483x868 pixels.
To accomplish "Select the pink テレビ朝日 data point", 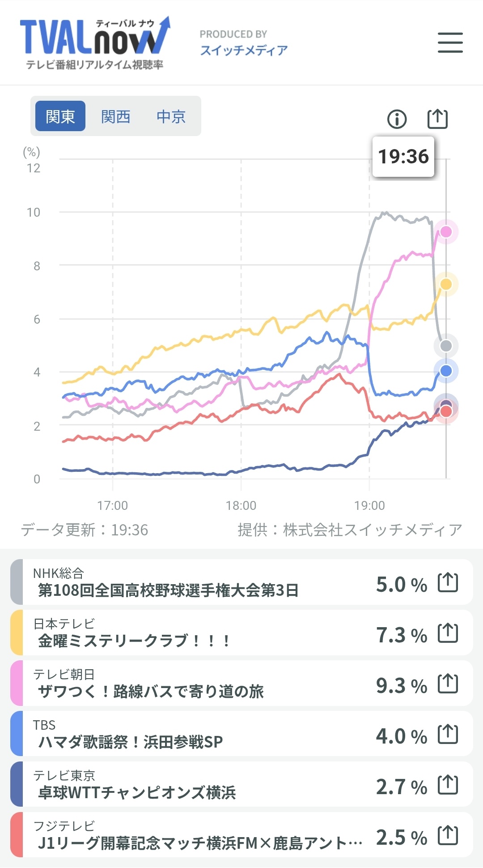I will pyautogui.click(x=446, y=231).
